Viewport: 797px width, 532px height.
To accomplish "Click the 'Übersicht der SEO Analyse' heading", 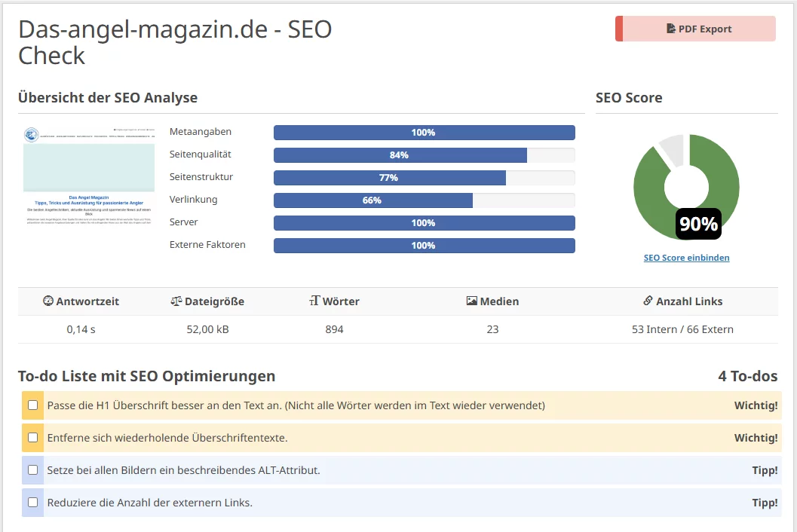I will pos(108,97).
